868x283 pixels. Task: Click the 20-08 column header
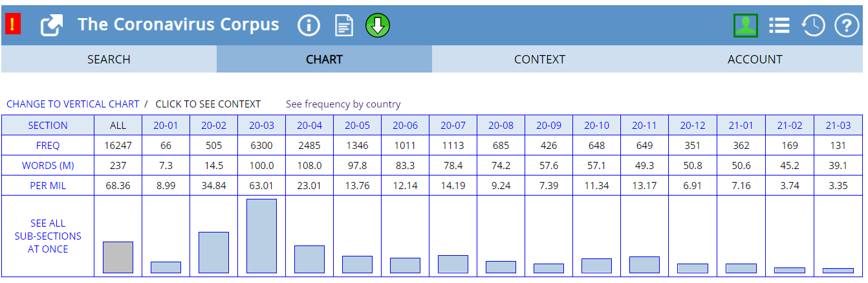tap(501, 125)
